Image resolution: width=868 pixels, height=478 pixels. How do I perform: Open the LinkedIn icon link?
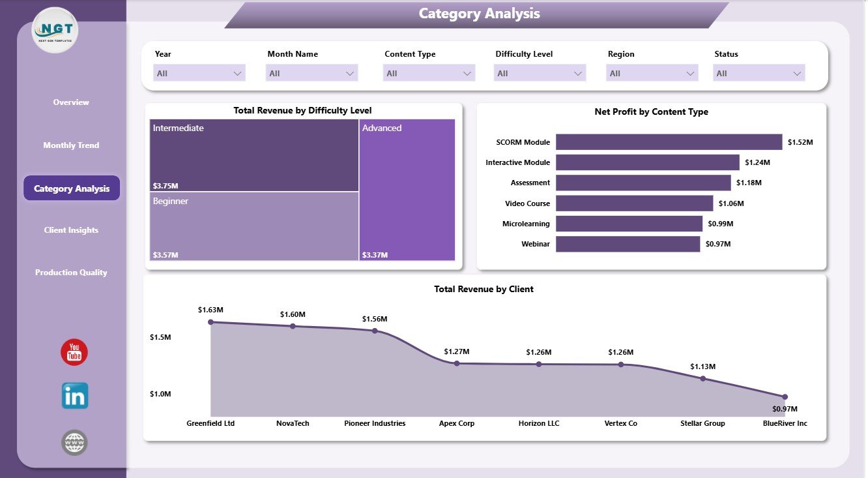coord(75,396)
